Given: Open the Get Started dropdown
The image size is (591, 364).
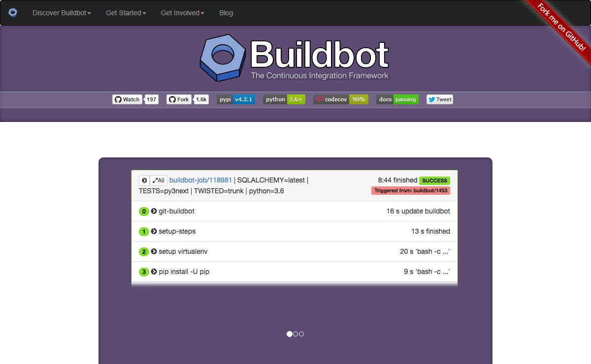Looking at the screenshot, I should click(126, 13).
